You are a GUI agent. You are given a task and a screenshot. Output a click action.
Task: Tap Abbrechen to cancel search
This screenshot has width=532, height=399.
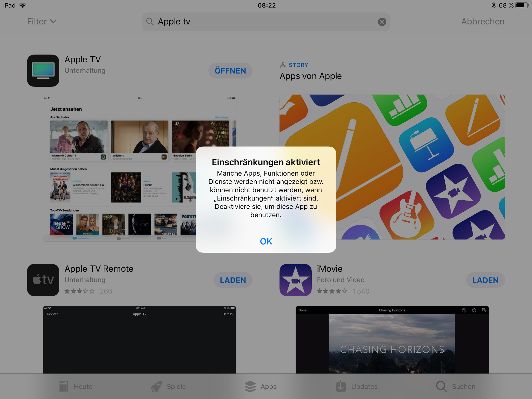(482, 22)
